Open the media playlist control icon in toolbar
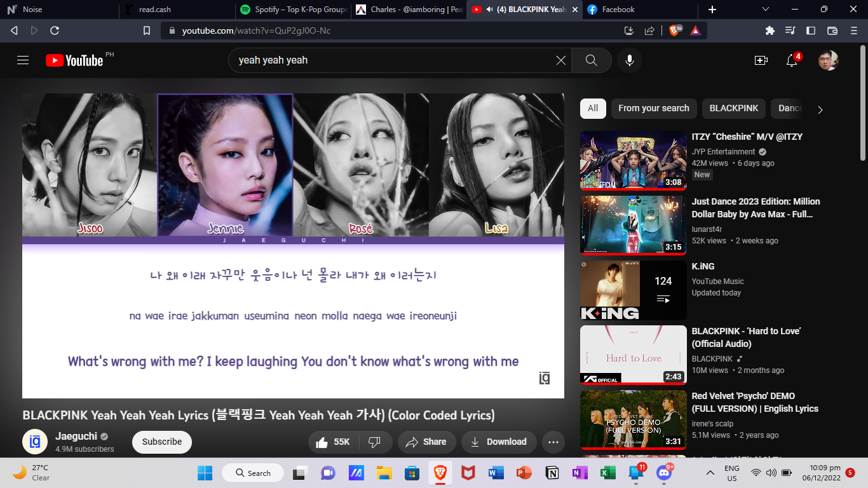Image resolution: width=868 pixels, height=488 pixels. [790, 30]
